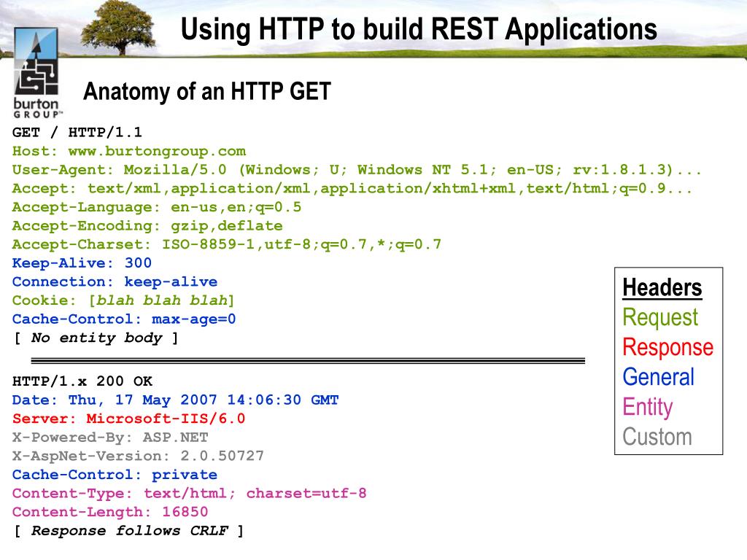Click the Burton Group logo

point(36,72)
